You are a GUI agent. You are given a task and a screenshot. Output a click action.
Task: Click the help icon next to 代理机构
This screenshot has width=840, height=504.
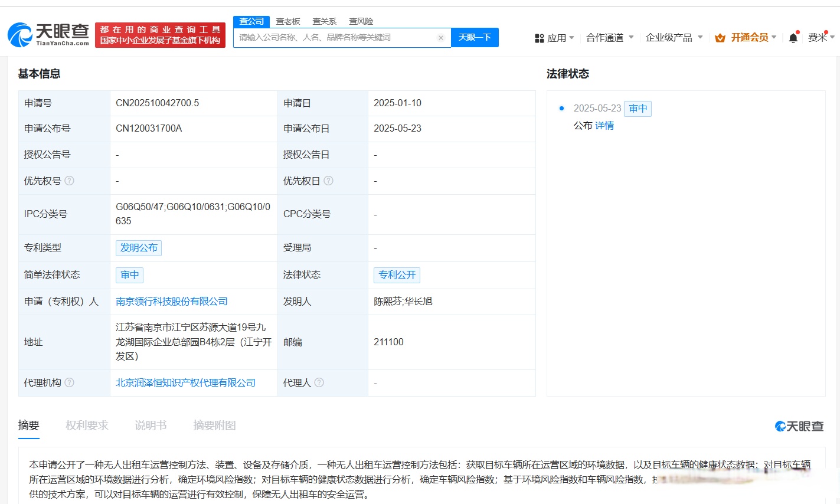coord(70,382)
